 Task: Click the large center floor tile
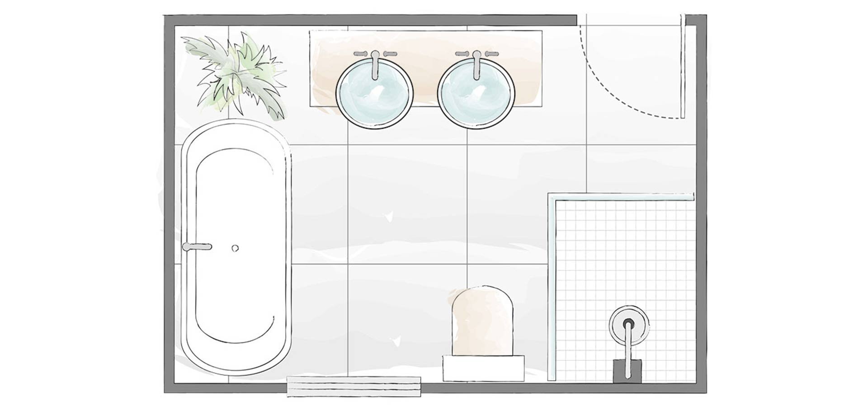pyautogui.click(x=407, y=204)
